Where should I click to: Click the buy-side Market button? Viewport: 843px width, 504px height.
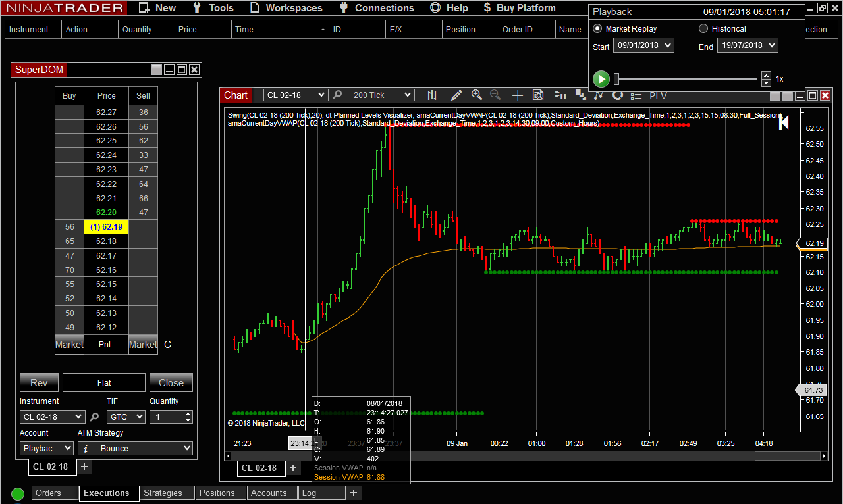tap(69, 345)
